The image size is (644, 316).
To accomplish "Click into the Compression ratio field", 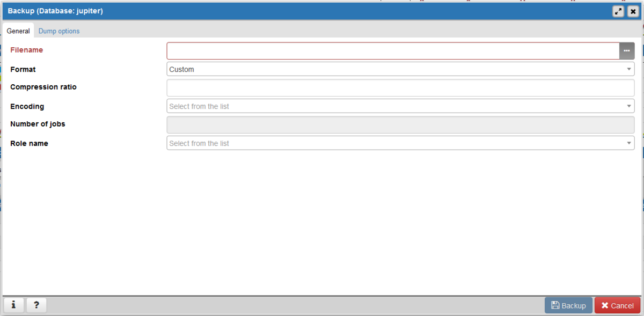I will point(400,87).
